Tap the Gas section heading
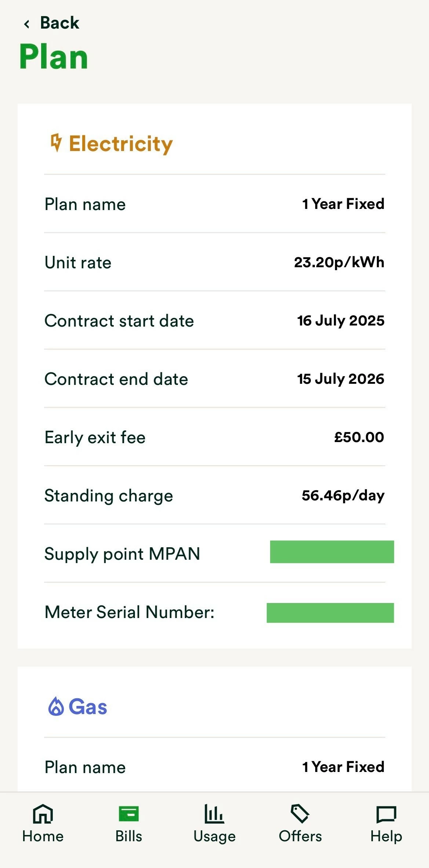Screen dimensions: 429x868 pos(88,707)
